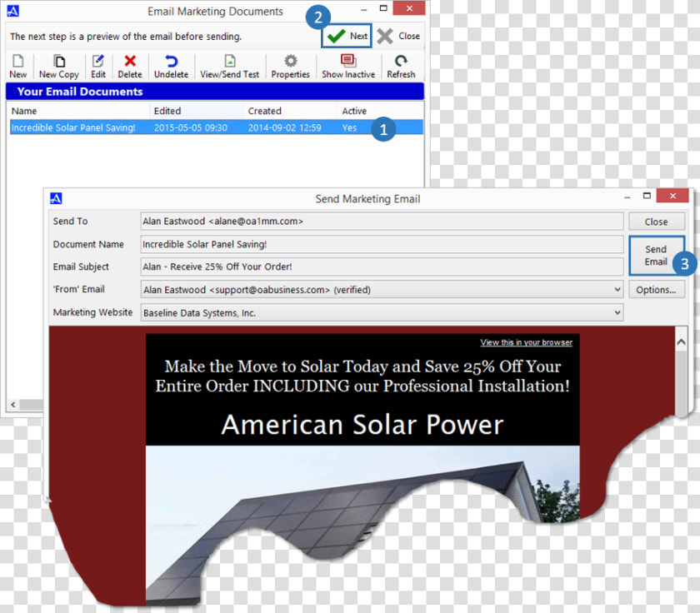Expand the 'From' Email dropdown
This screenshot has width=700, height=613.
617,290
